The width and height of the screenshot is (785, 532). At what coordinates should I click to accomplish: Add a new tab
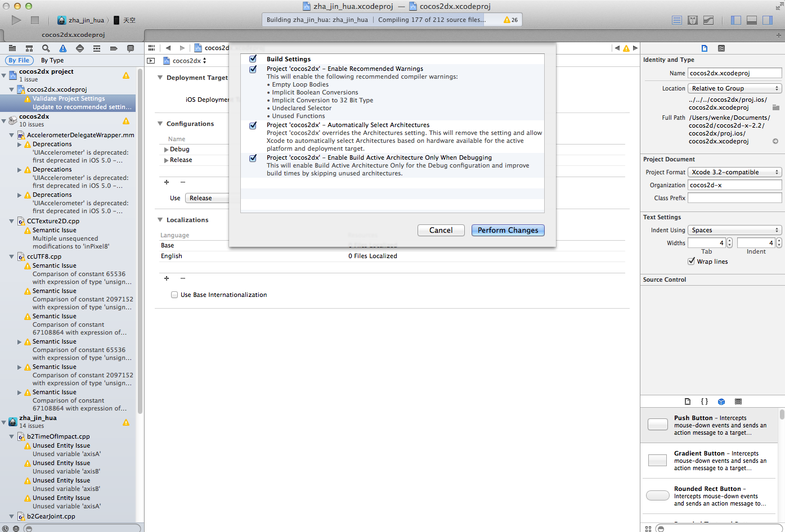779,35
